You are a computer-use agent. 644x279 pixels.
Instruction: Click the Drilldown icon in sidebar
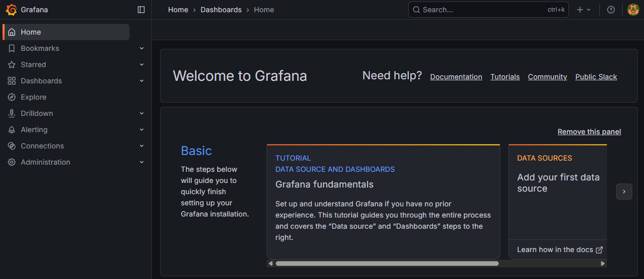[12, 113]
